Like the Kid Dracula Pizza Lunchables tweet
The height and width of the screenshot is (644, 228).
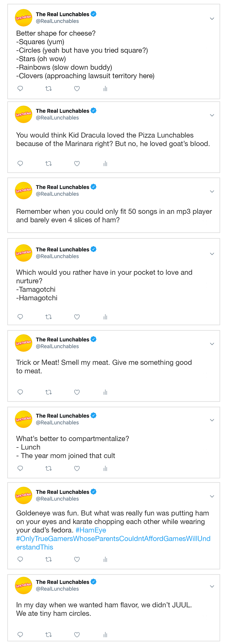[x=77, y=164]
